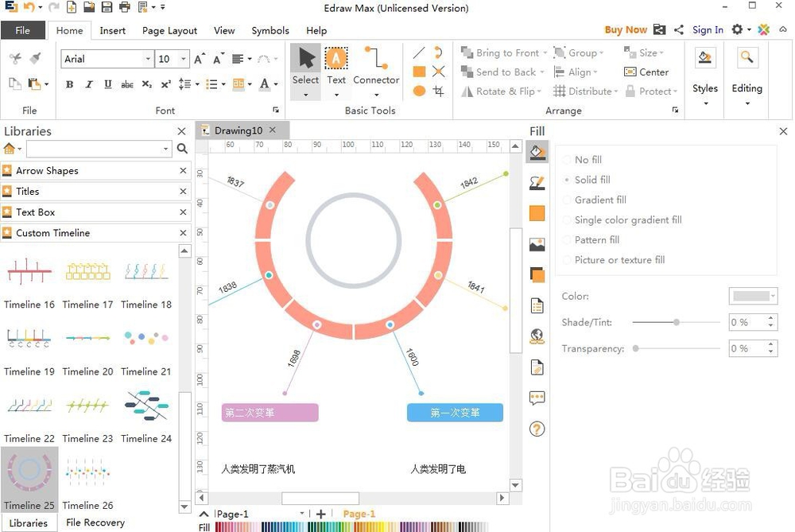Open Bring to Front dropdown arrow
This screenshot has height=532, width=795.
[545, 52]
